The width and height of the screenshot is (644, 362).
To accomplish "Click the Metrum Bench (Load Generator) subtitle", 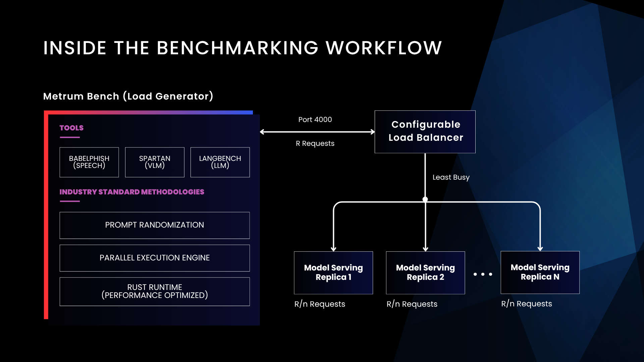I will 128,96.
